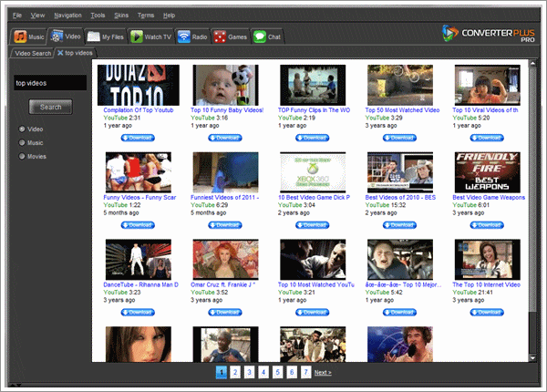Open 'Best Video Game Weapons' title link
547x392 pixels.
(489, 198)
